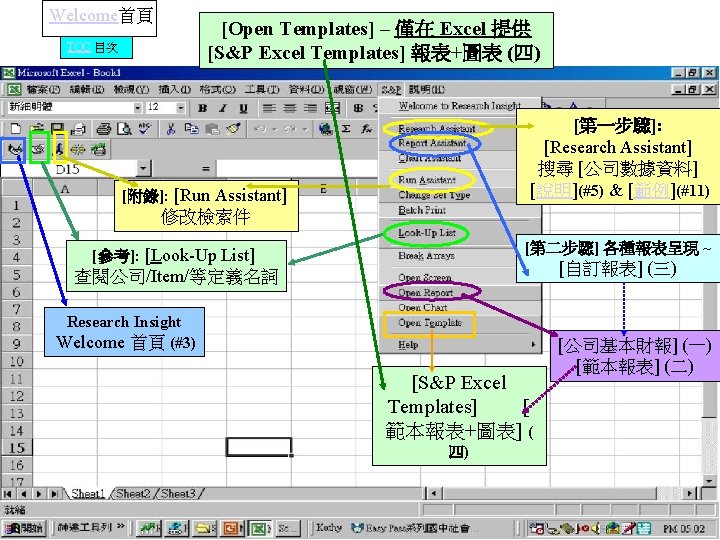
Task: Open the font name dropdown arrow
Action: (x=137, y=108)
